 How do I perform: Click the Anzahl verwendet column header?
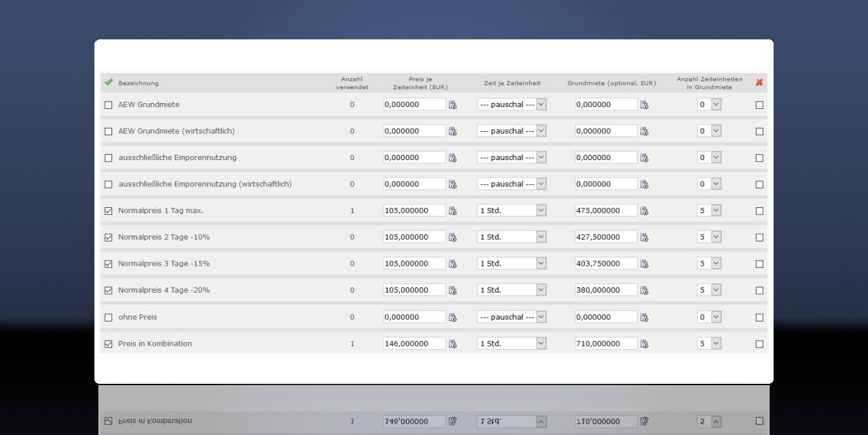point(352,83)
